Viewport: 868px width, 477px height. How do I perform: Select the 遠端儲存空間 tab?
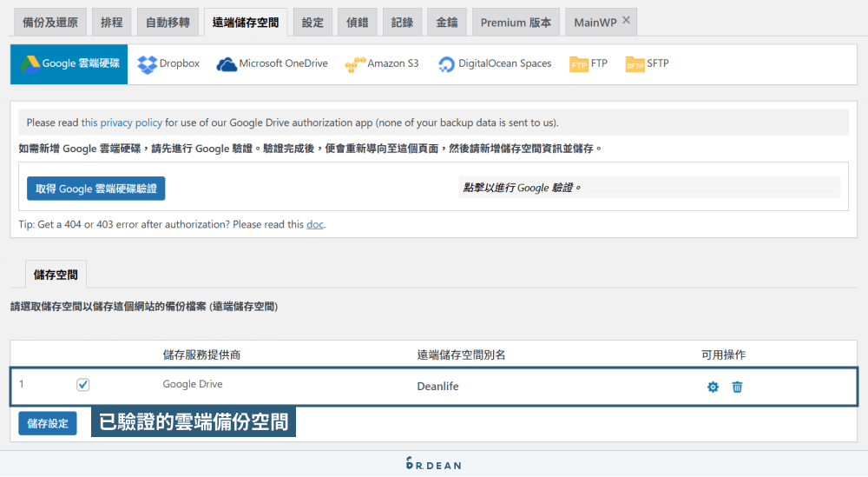click(246, 23)
